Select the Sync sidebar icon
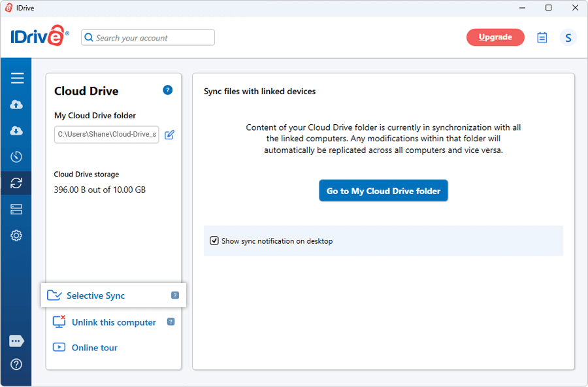Screen dimensions: 588x387 17,183
